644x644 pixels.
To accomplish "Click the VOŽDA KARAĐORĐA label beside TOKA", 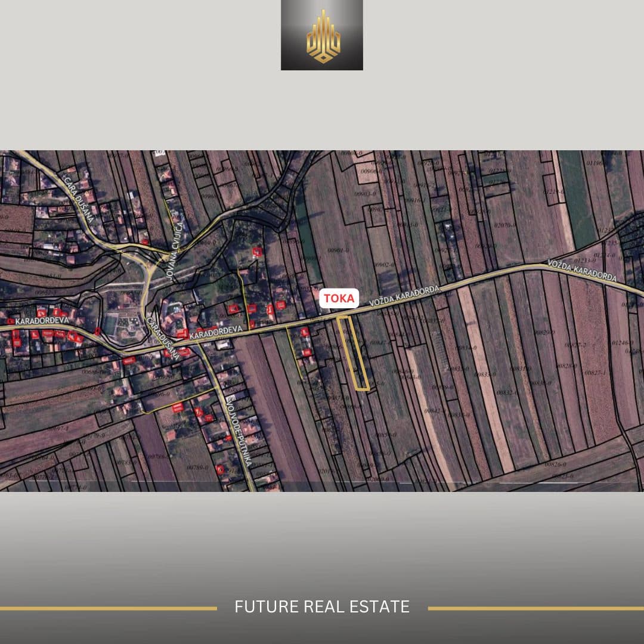I will [x=404, y=296].
